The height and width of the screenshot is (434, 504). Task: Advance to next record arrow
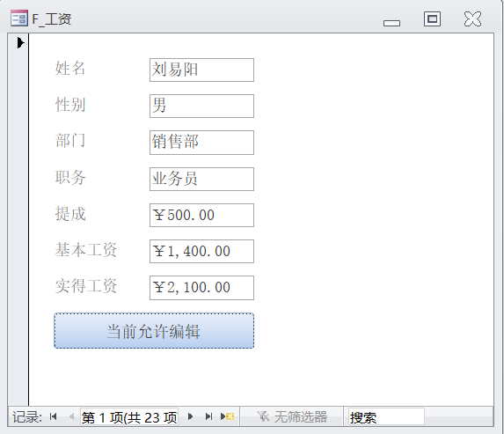coord(190,416)
